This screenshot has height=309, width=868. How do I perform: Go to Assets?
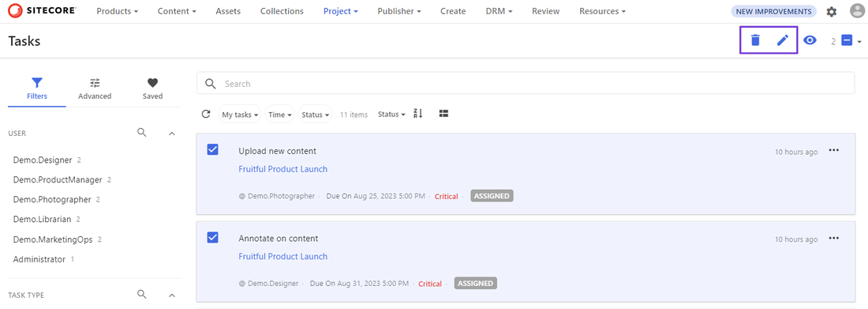point(228,11)
